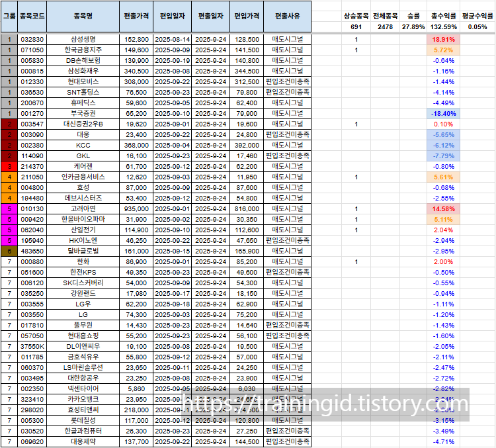Select the 대신증권2우B cell
The height and width of the screenshot is (448, 496).
pos(83,124)
